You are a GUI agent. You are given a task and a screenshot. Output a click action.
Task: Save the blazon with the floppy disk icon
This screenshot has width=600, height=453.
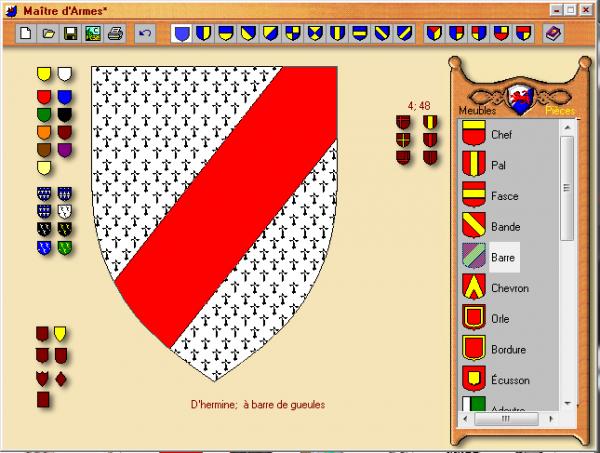70,33
